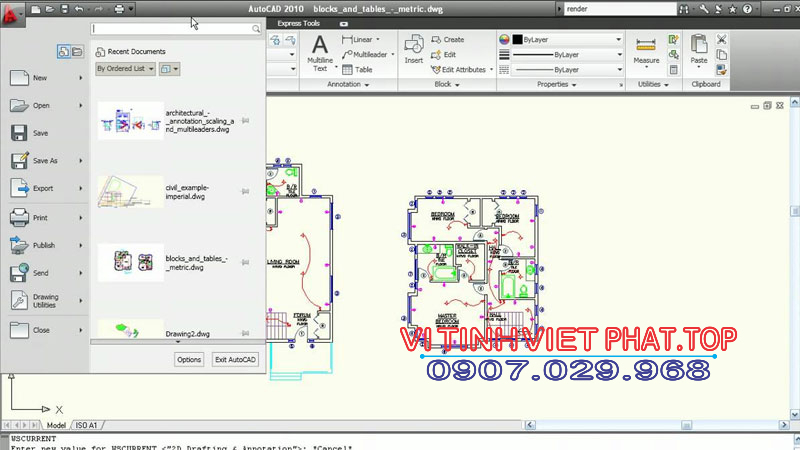The width and height of the screenshot is (800, 450).
Task: Click the Table tool in Annotation panel
Action: point(356,70)
